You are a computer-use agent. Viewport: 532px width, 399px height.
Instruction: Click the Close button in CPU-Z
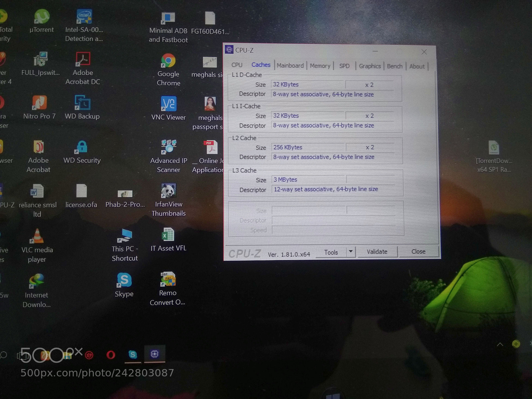coord(418,251)
